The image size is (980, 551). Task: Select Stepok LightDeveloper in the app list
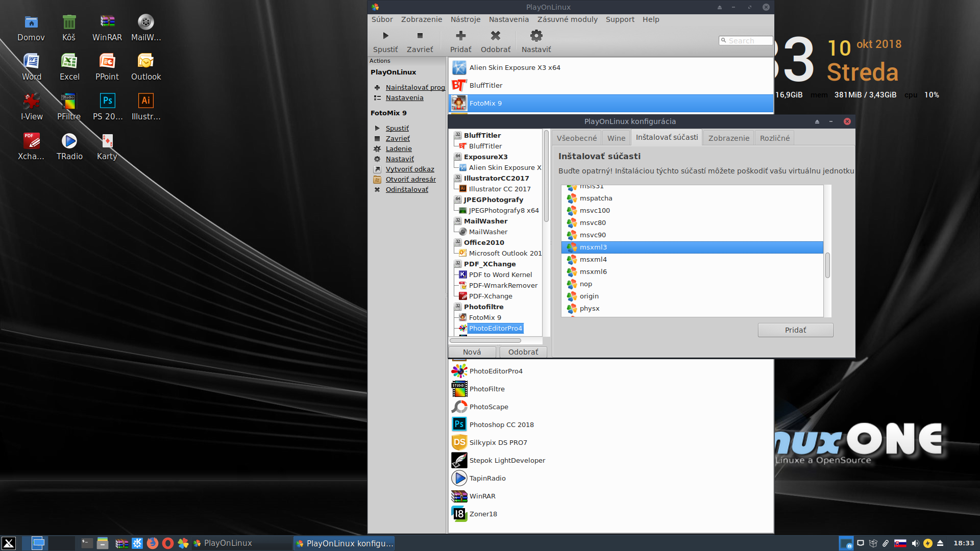[x=610, y=460]
